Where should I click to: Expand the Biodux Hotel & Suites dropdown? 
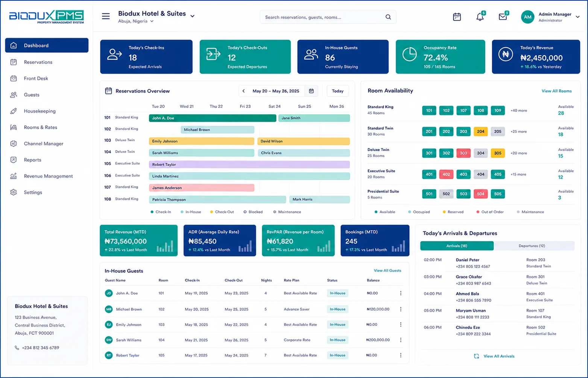click(192, 16)
